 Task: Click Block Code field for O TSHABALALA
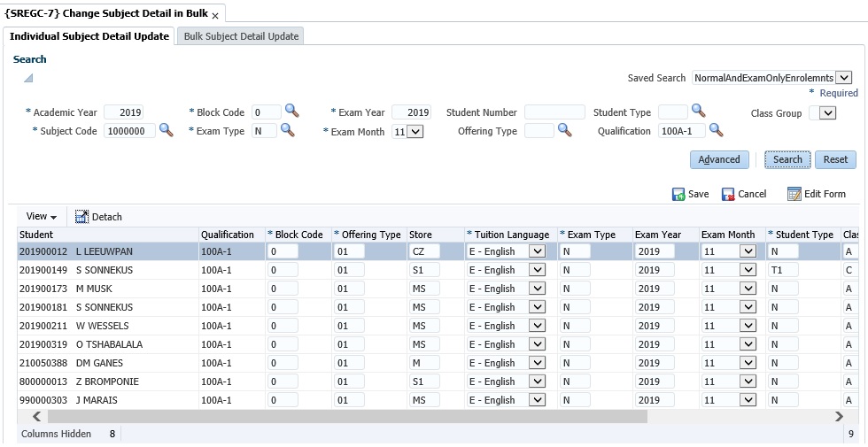click(283, 344)
